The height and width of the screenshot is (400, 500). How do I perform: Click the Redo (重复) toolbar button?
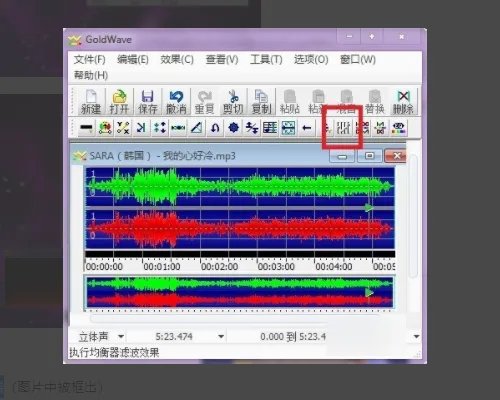click(x=204, y=102)
